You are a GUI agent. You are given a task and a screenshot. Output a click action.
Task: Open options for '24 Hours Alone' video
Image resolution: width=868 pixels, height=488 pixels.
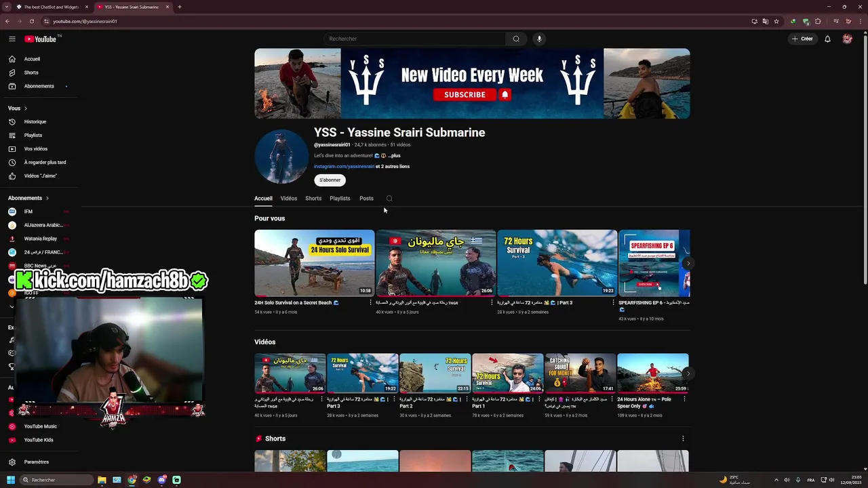point(684,399)
